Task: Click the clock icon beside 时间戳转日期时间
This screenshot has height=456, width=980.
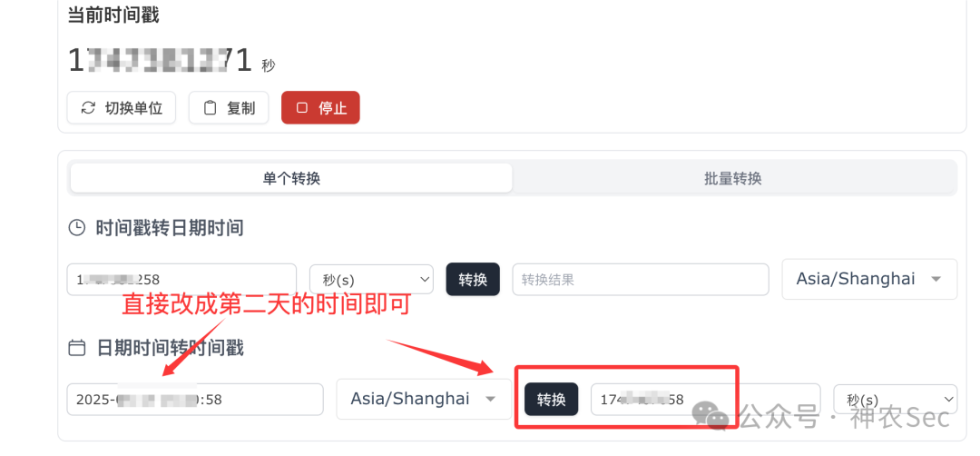Action: point(76,228)
